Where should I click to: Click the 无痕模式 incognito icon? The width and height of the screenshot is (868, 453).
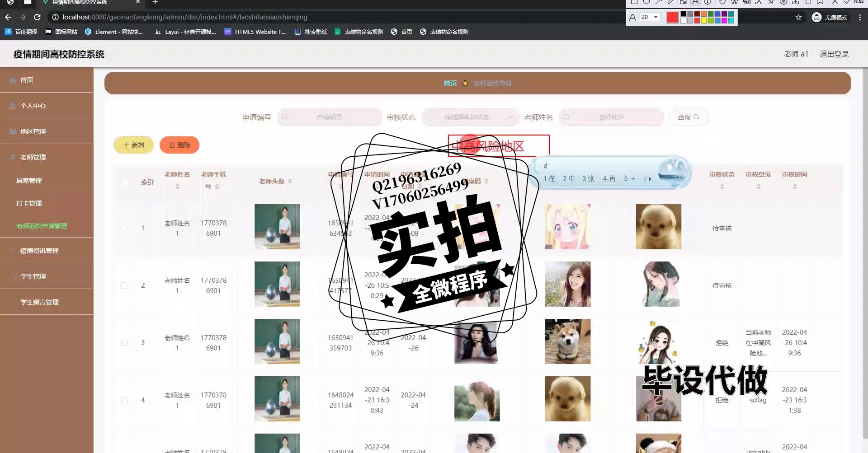click(816, 17)
